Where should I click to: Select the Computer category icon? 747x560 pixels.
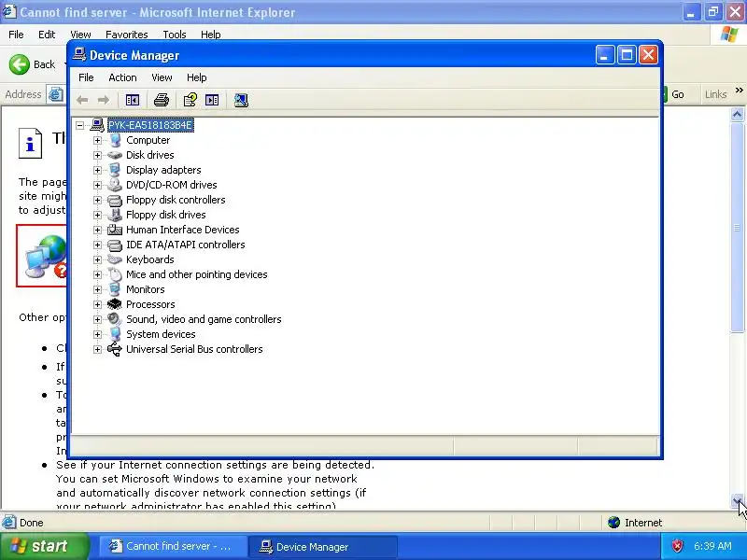[x=115, y=140]
